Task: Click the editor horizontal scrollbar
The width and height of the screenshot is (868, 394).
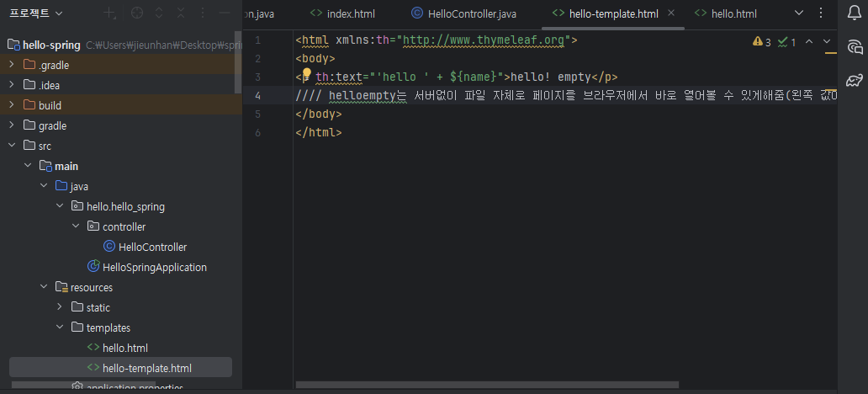Action: pos(487,384)
